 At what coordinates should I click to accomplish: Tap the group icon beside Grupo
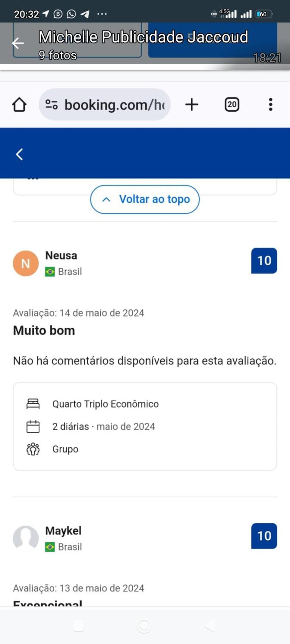click(x=33, y=449)
